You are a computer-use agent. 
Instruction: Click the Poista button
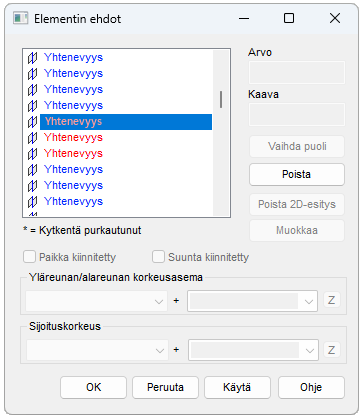click(297, 174)
